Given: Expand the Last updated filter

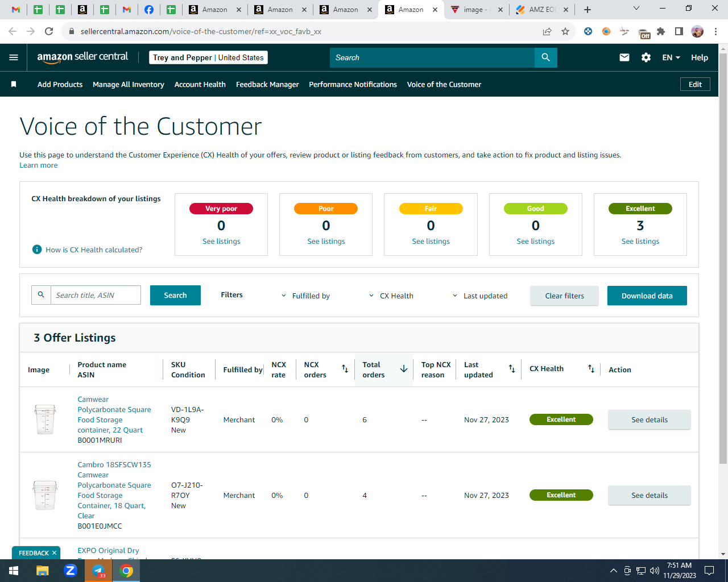Looking at the screenshot, I should 479,296.
